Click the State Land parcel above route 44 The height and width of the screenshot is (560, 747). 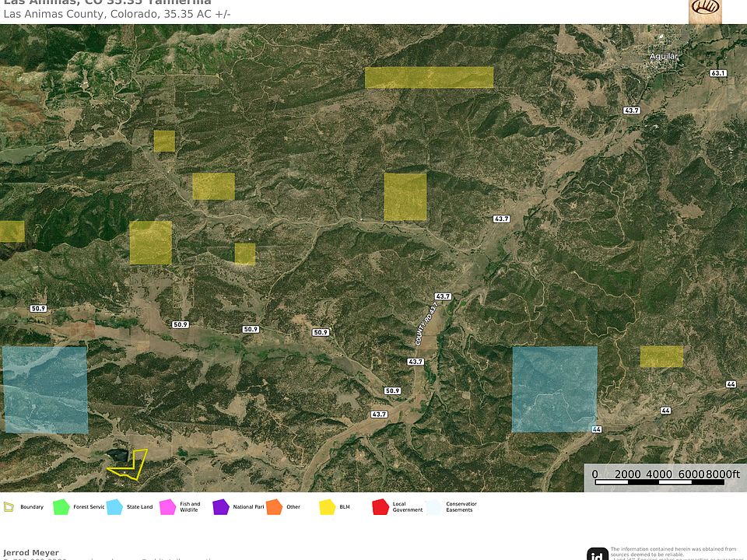click(x=554, y=389)
